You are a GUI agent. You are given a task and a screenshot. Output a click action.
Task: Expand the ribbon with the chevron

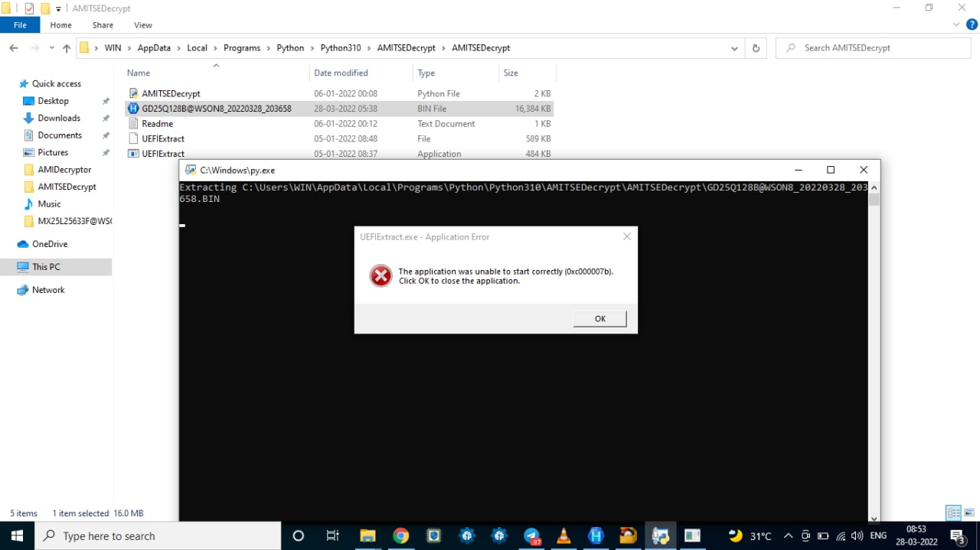[955, 24]
